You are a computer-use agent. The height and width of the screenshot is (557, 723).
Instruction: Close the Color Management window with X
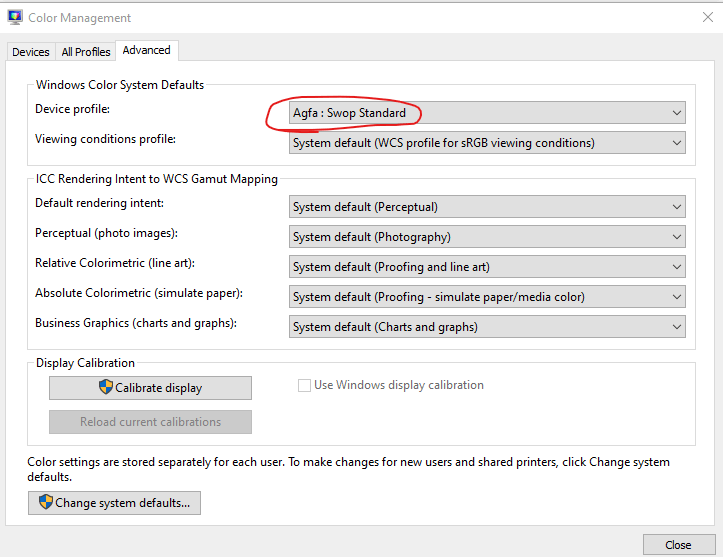708,18
